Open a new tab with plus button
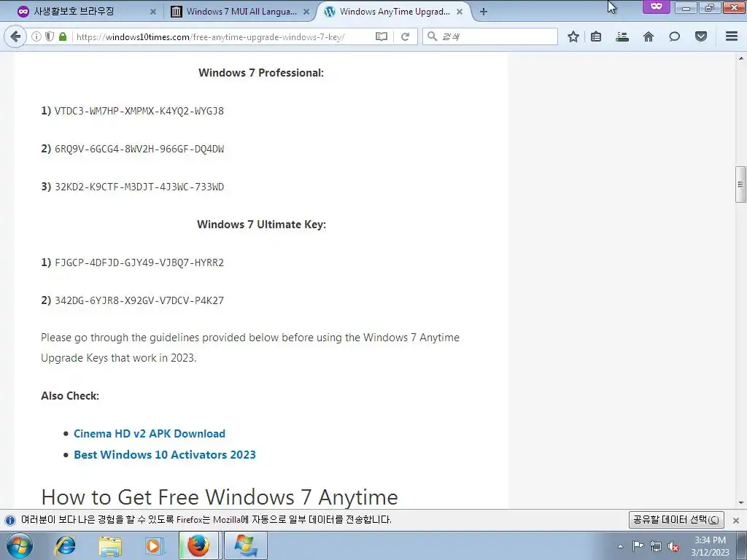 (x=484, y=12)
